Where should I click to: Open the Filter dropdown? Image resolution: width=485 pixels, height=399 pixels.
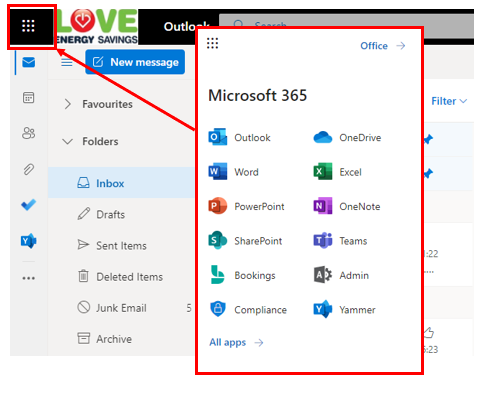[449, 101]
